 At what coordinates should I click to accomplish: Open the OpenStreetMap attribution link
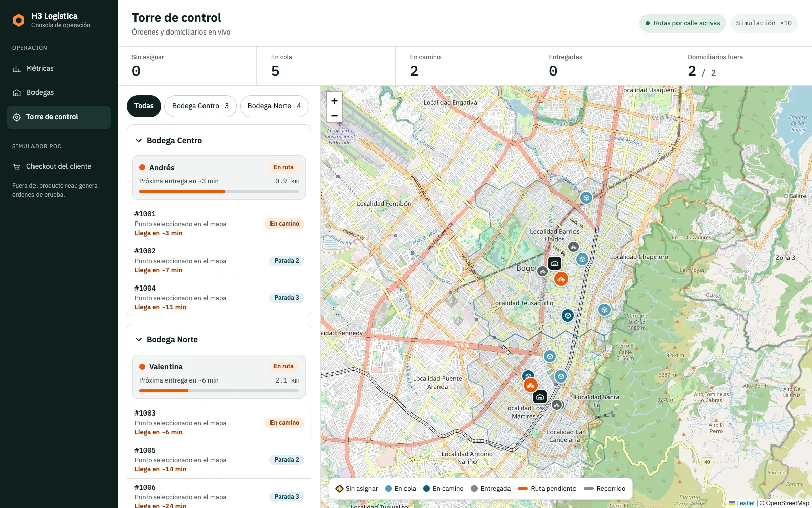tap(788, 503)
